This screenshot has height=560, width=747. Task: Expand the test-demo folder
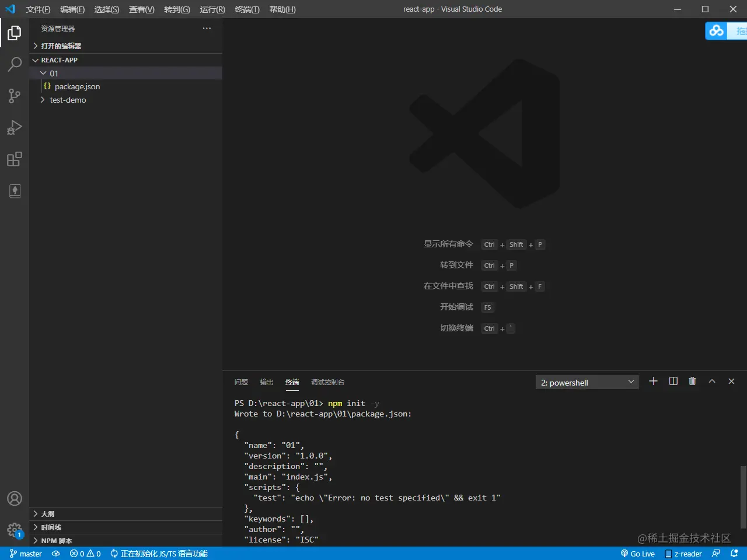coord(125,100)
